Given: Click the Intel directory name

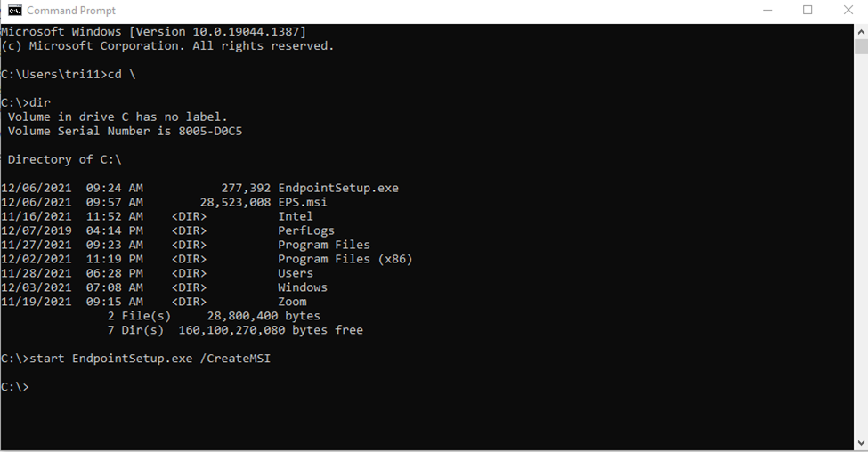Looking at the screenshot, I should click(x=295, y=216).
